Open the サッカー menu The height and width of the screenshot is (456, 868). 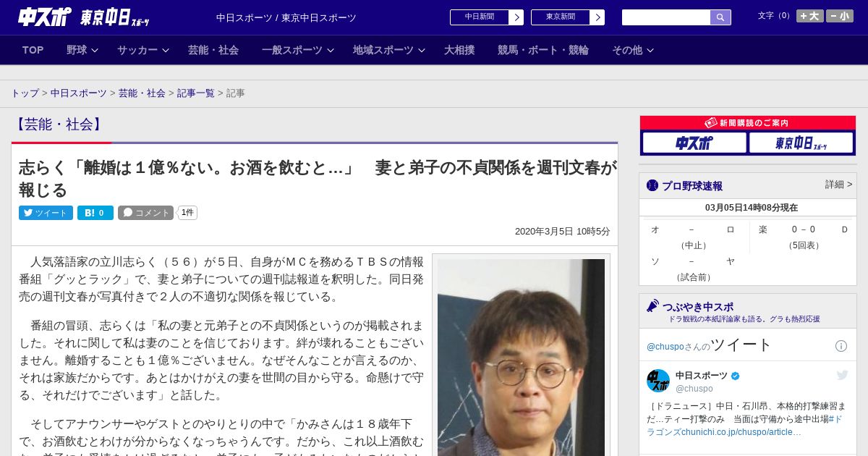tap(137, 50)
